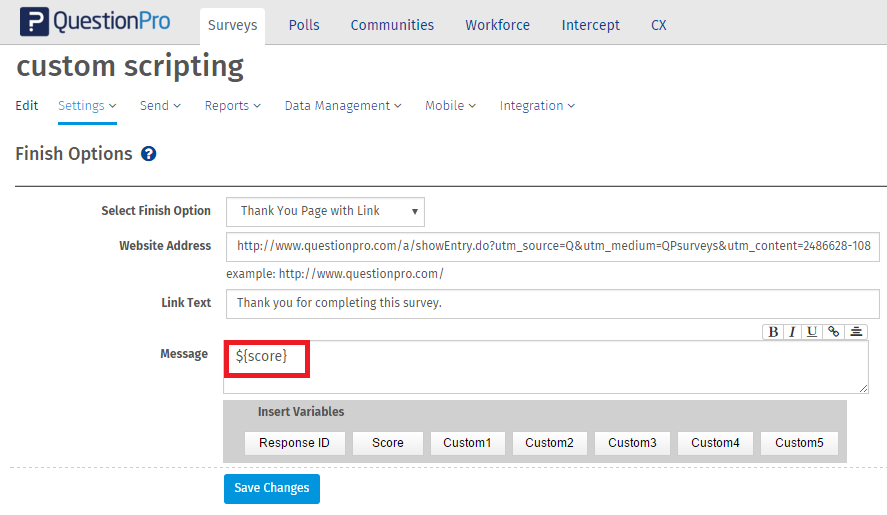
Task: Apply italic formatting to the message
Action: (792, 332)
